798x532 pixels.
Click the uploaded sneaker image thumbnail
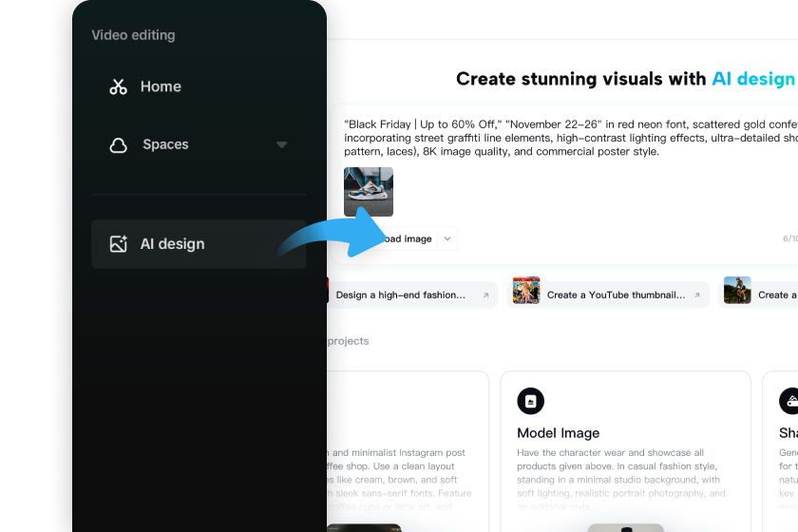coord(369,192)
